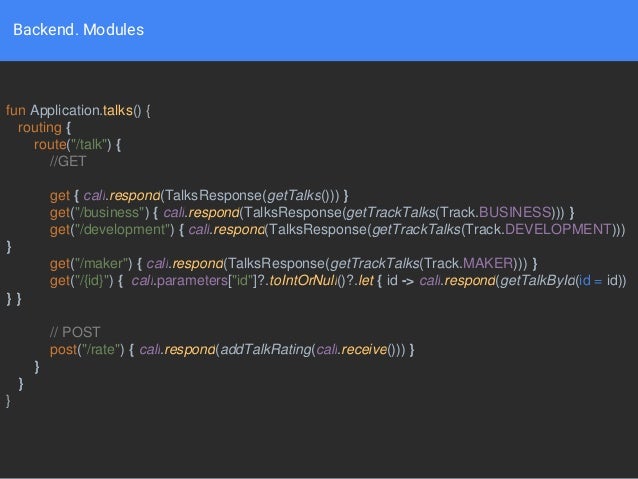The image size is (638, 479).
Task: Click the get("/development") route line
Action: tap(337, 230)
